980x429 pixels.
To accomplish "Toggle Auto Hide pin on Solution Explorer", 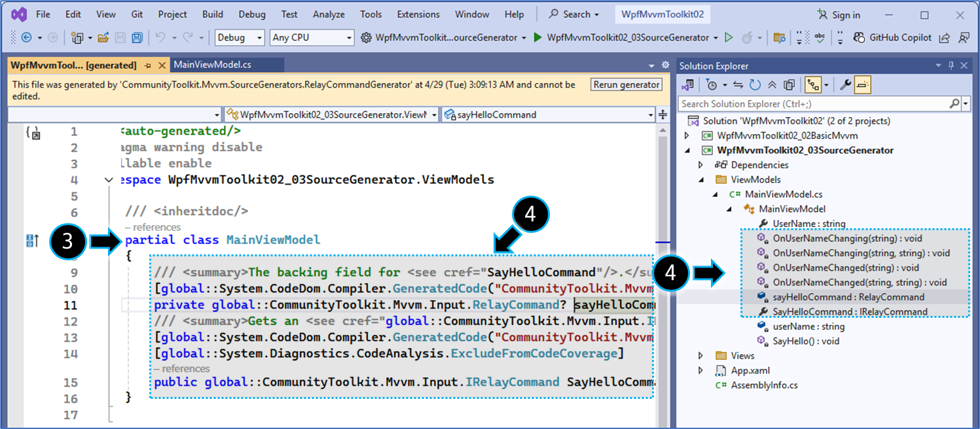I will click(x=951, y=65).
